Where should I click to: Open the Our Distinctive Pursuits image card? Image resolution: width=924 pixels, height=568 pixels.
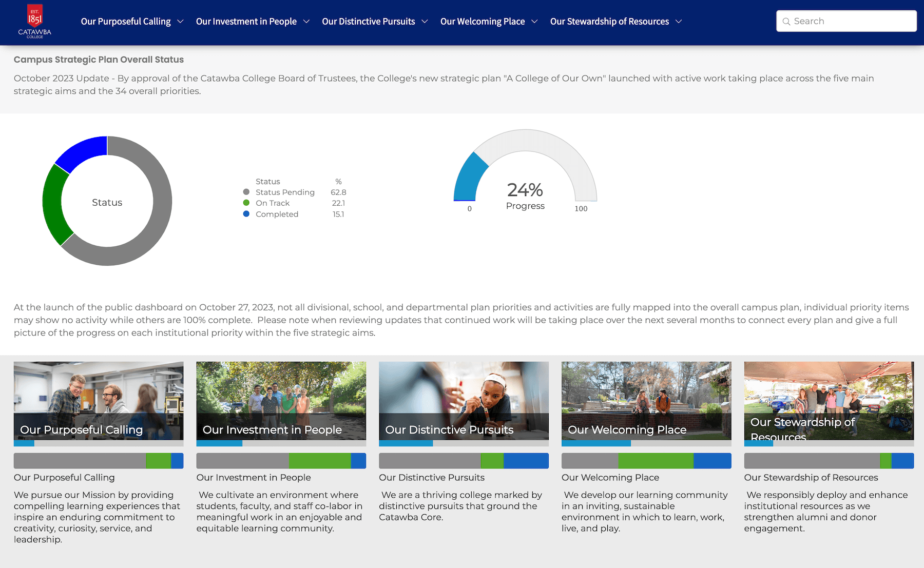click(x=464, y=401)
